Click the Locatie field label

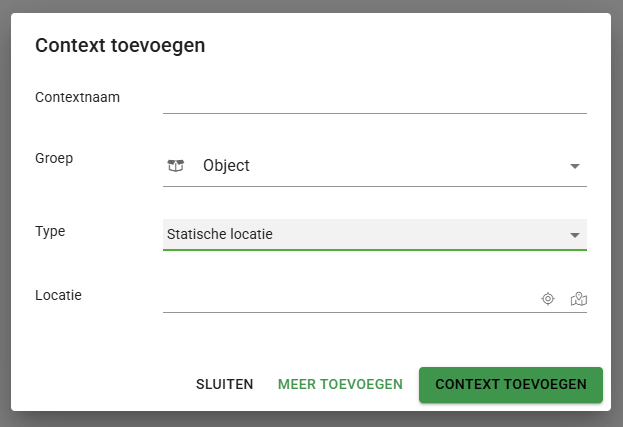58,295
